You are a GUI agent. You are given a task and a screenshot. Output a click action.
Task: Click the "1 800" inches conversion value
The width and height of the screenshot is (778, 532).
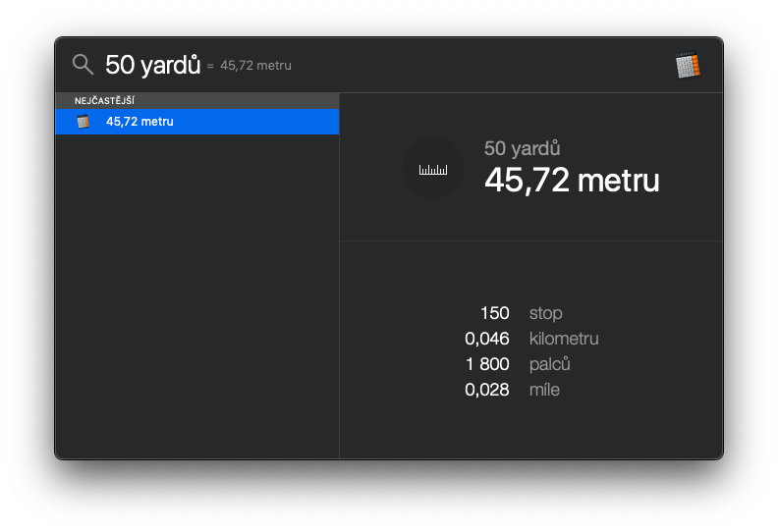pos(487,364)
